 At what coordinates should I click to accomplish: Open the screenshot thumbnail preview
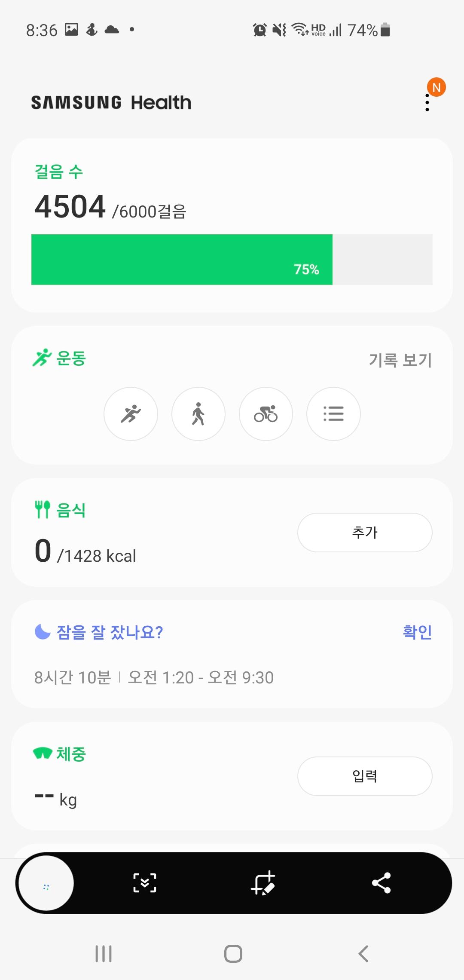[46, 883]
